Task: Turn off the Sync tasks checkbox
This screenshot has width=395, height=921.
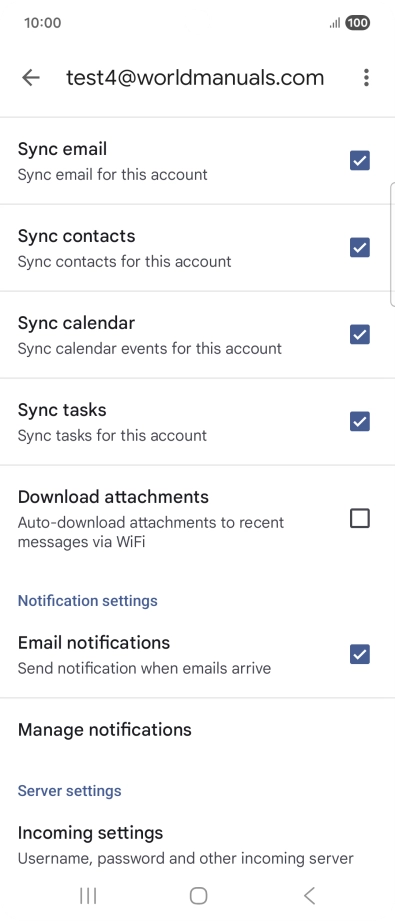Action: pos(360,421)
